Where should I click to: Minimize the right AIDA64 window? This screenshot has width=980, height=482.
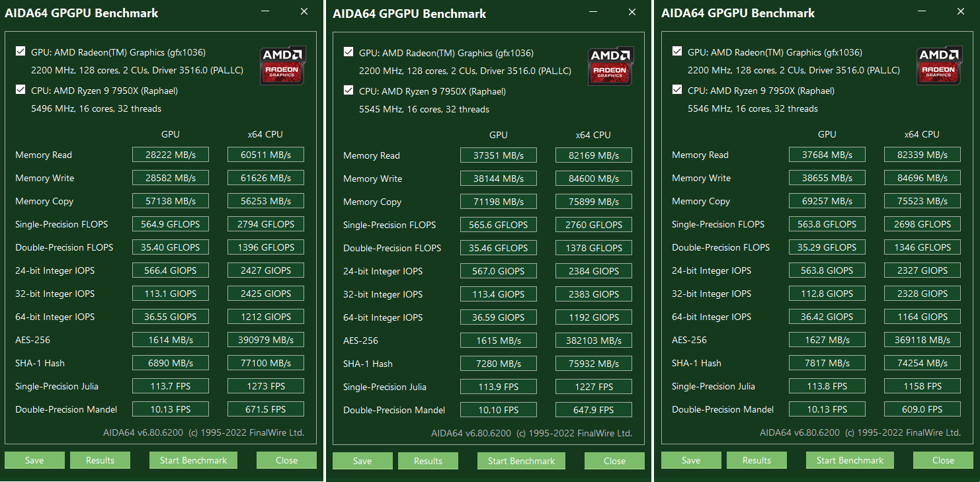pyautogui.click(x=921, y=12)
